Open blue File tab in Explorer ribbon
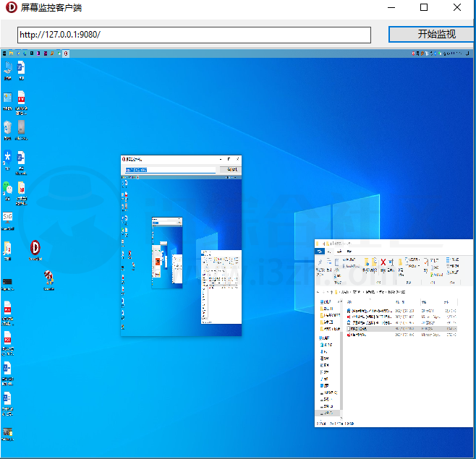The image size is (476, 459). pyautogui.click(x=320, y=252)
